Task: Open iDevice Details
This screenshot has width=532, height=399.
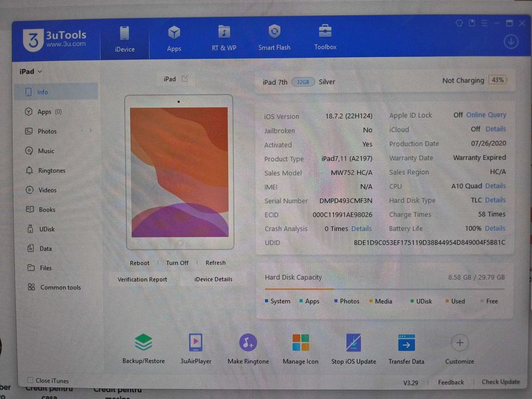Action: 213,279
